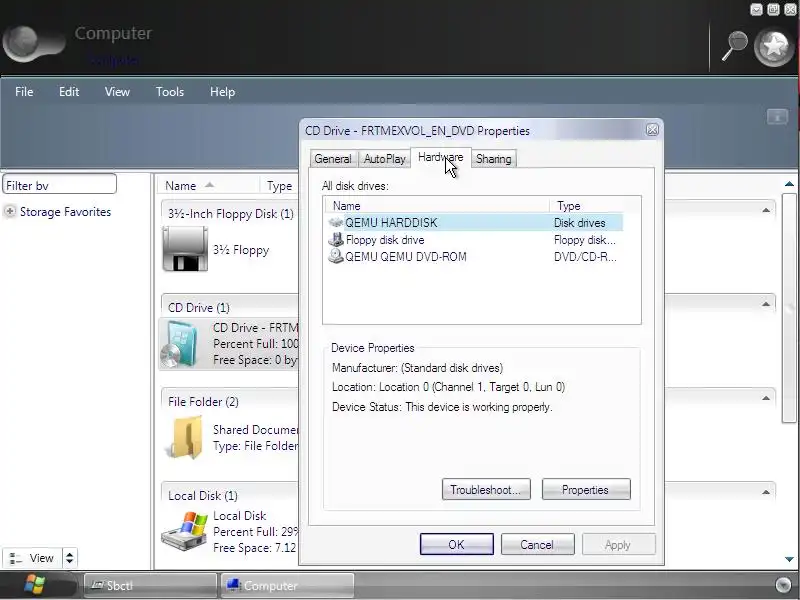Viewport: 800px width, 600px height.
Task: Open the Edit menu
Action: point(68,92)
